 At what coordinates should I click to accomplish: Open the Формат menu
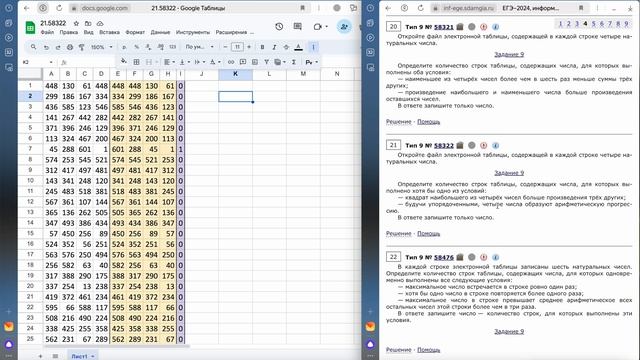(135, 32)
